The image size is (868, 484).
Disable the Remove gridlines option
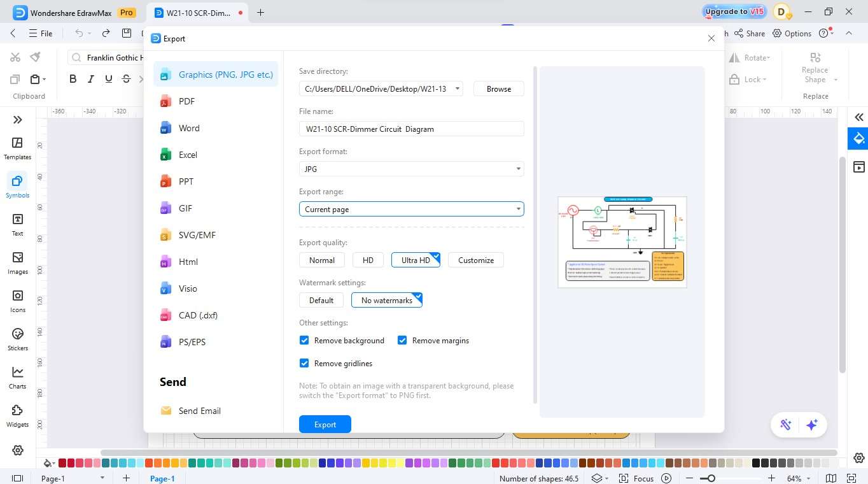[304, 363]
